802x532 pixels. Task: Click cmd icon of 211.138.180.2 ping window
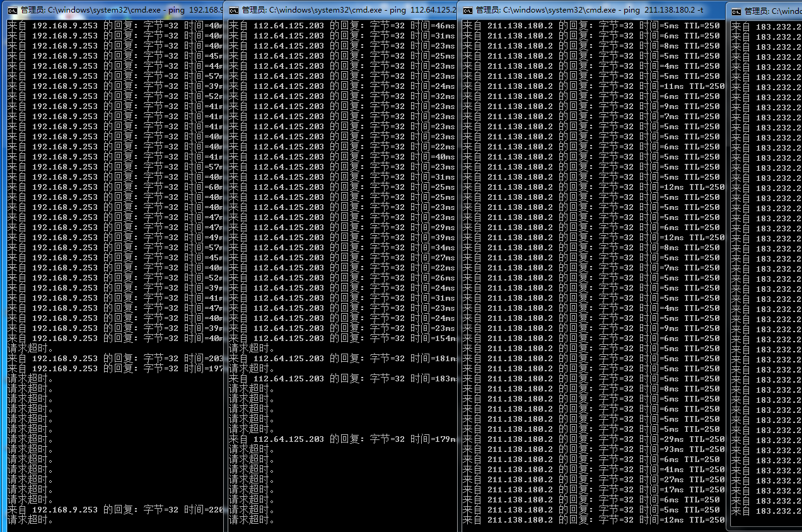tap(467, 10)
